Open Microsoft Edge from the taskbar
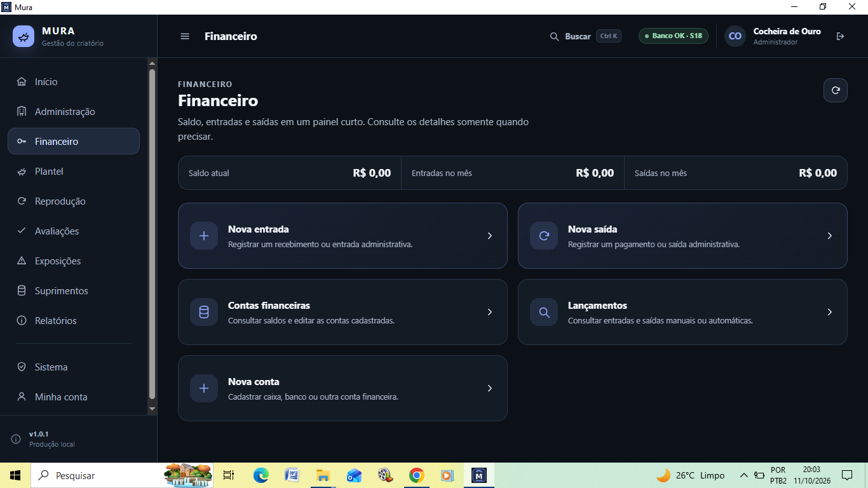The image size is (868, 488). pos(261,475)
